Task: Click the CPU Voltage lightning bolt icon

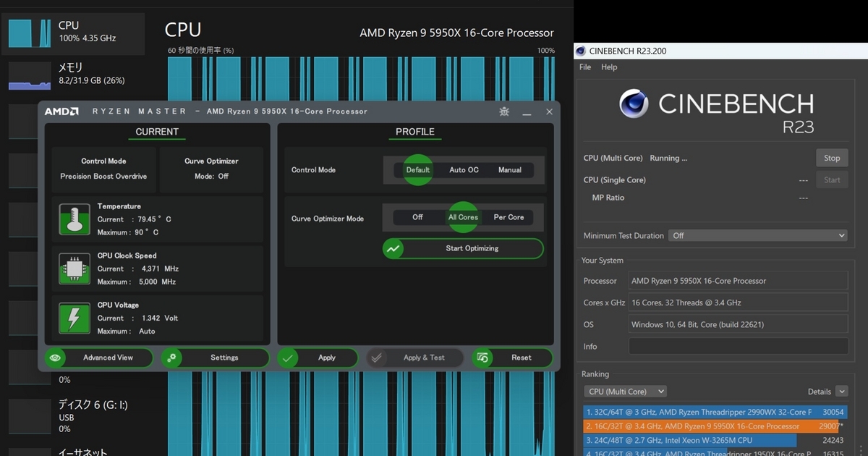Action: point(75,318)
